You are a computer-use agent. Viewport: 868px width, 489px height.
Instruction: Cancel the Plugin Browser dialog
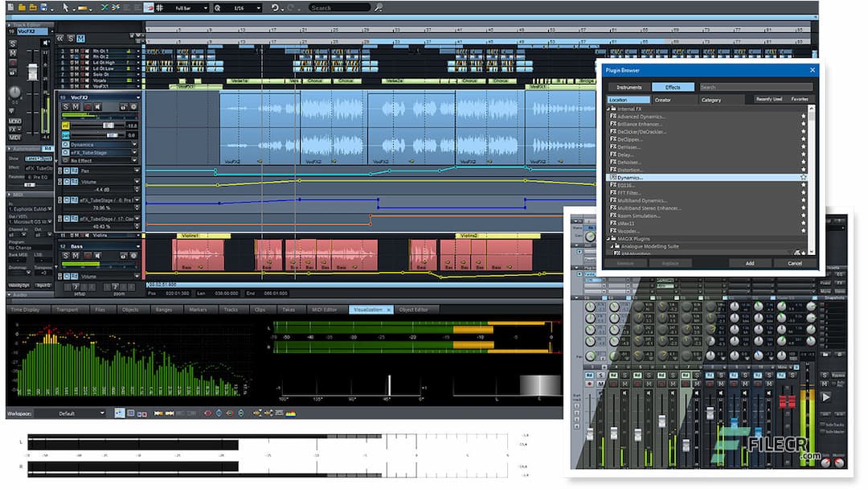(x=794, y=263)
